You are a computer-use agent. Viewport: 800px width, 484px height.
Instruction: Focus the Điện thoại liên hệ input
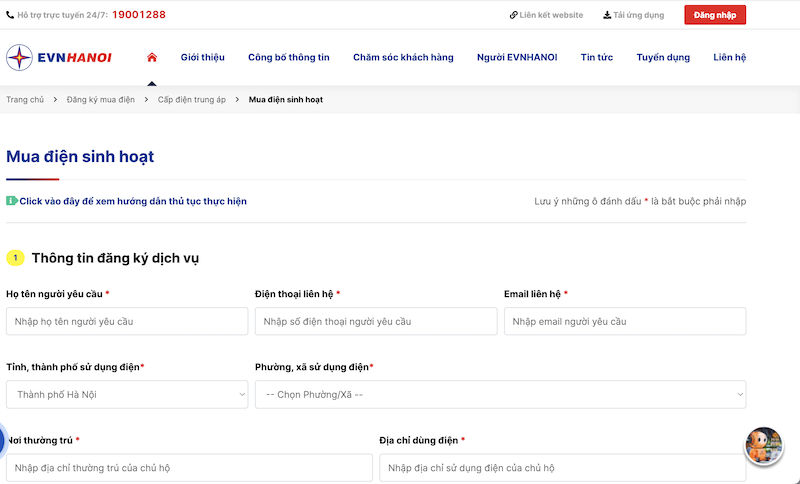(376, 321)
